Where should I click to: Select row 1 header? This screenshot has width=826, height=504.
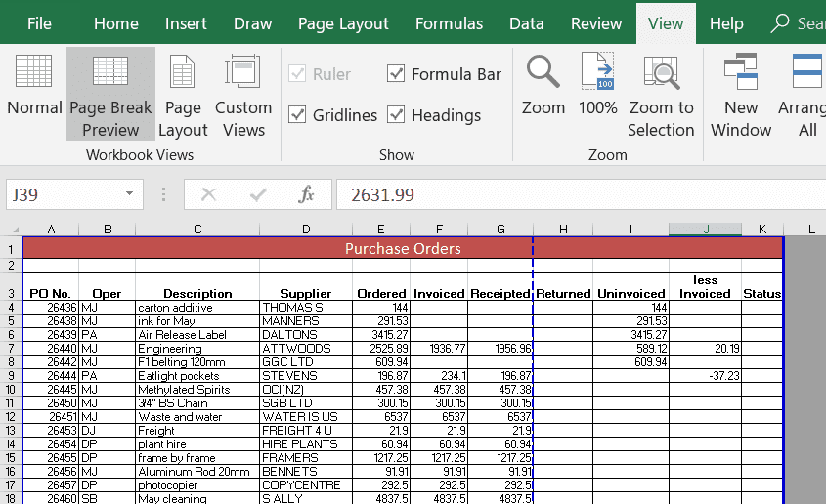tap(11, 248)
